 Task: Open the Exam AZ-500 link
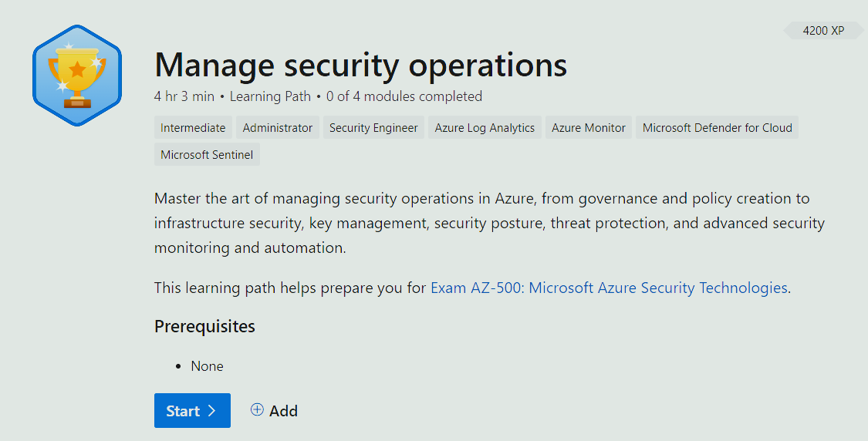[609, 288]
